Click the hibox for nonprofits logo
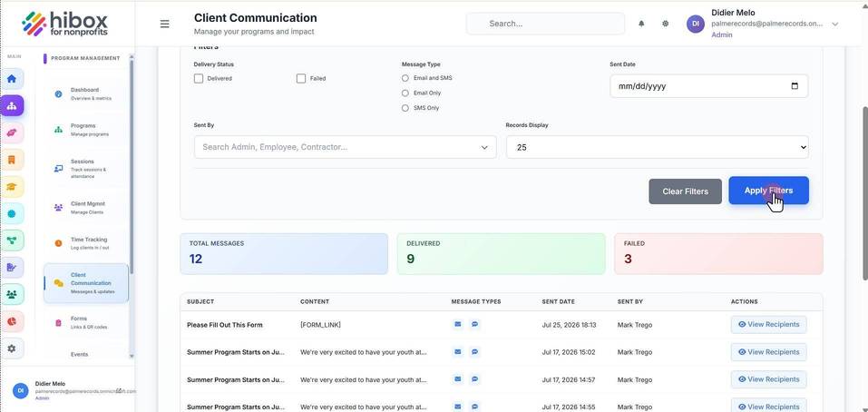This screenshot has height=412, width=868. (x=65, y=24)
